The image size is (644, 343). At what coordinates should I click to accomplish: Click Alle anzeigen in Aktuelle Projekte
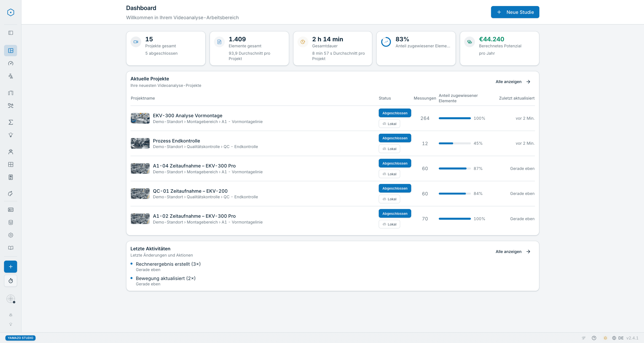tap(513, 82)
